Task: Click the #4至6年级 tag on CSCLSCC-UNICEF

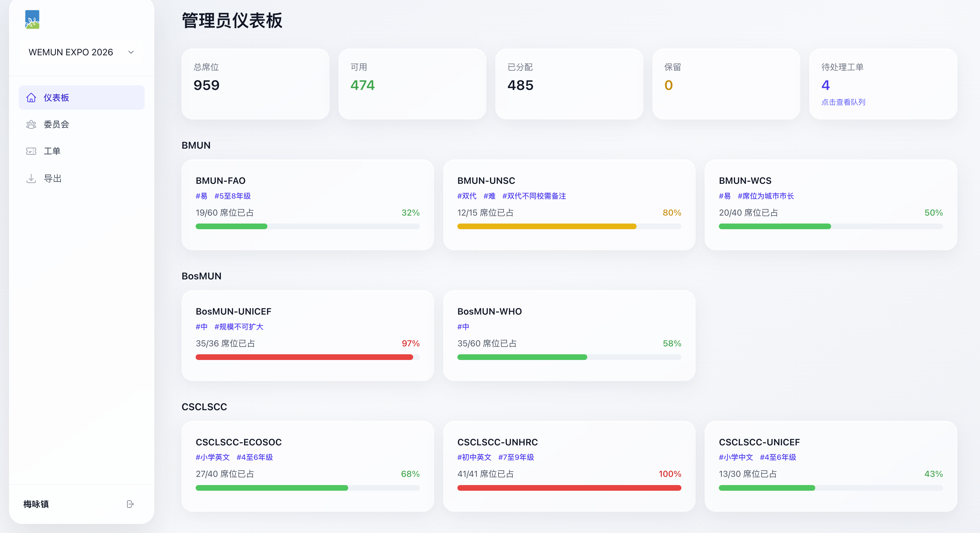Action: (778, 457)
